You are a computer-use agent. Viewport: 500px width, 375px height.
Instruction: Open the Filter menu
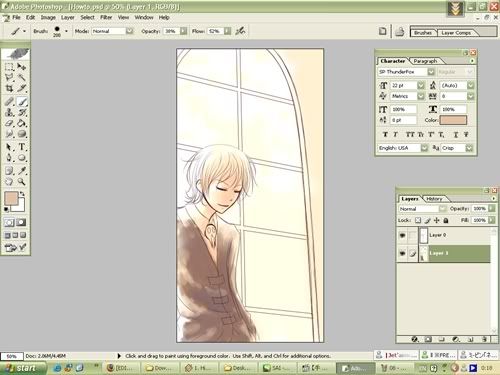coord(106,17)
